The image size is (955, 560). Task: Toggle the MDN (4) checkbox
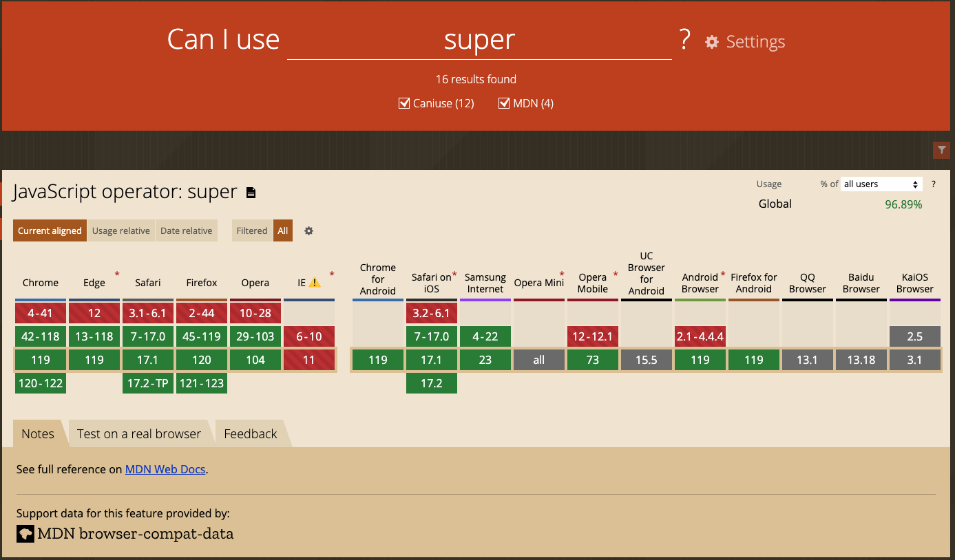[505, 103]
